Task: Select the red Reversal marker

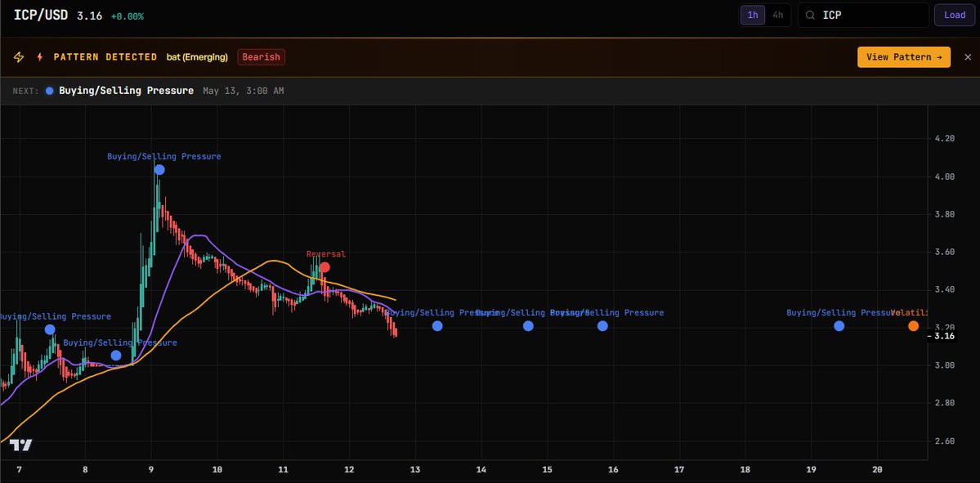Action: [324, 267]
